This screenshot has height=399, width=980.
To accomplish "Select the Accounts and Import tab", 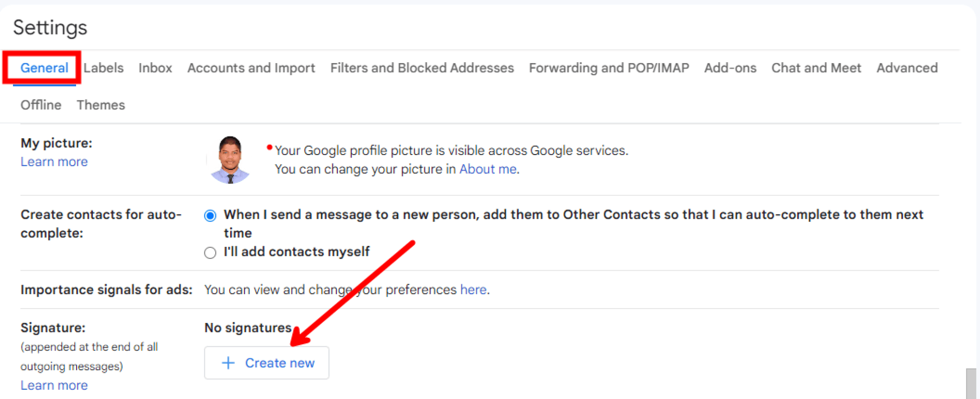I will pyautogui.click(x=251, y=68).
